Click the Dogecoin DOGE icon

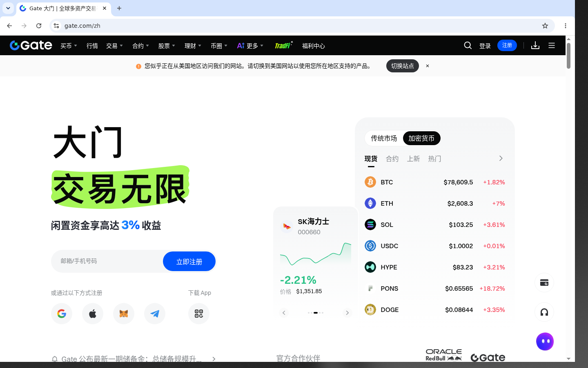point(370,310)
